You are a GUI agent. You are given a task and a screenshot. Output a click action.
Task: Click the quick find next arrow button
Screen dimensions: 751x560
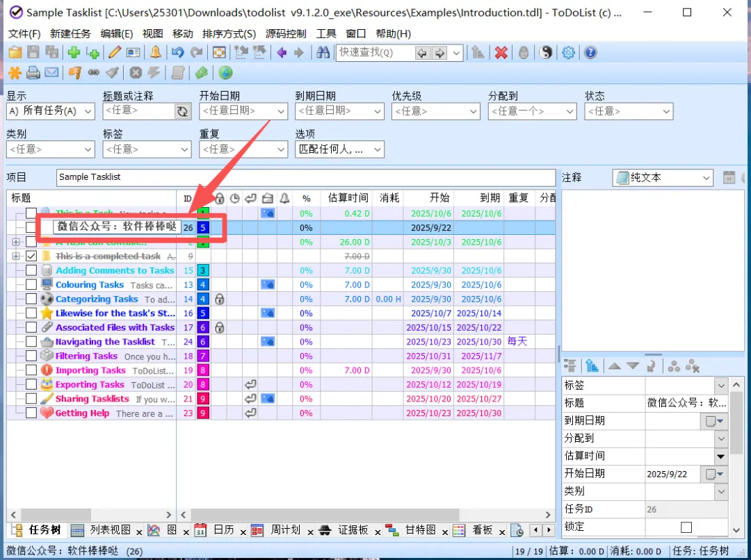(439, 53)
